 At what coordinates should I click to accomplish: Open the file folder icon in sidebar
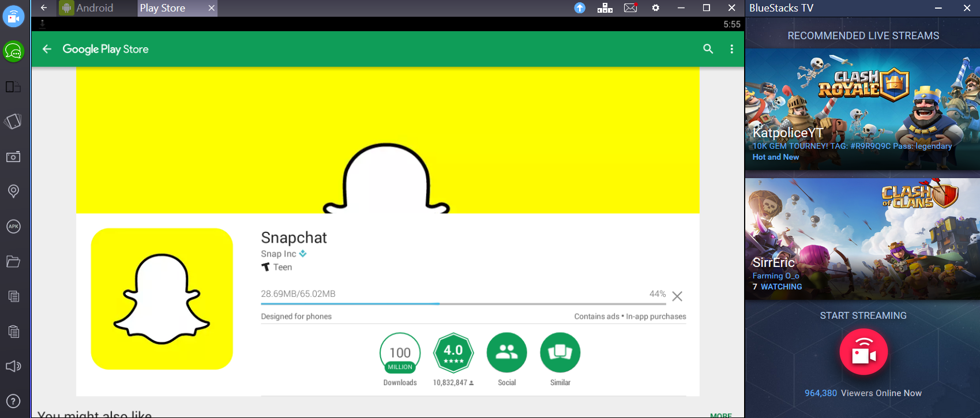(13, 262)
